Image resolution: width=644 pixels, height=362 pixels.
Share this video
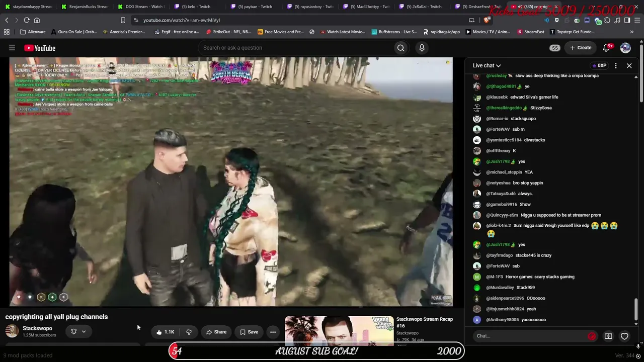(x=216, y=332)
